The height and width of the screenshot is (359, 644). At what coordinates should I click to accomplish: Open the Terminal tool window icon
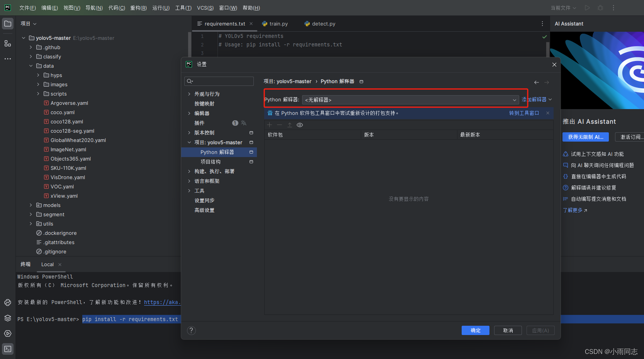coord(8,349)
